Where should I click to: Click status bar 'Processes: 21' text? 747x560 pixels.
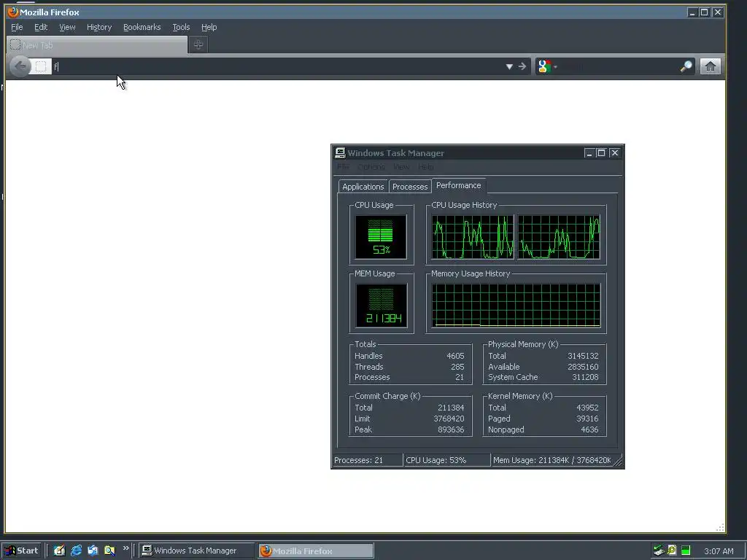[358, 460]
